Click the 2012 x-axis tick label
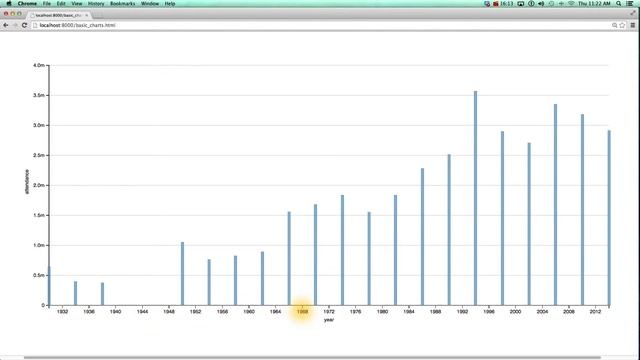This screenshot has height=360, width=640. pyautogui.click(x=596, y=312)
